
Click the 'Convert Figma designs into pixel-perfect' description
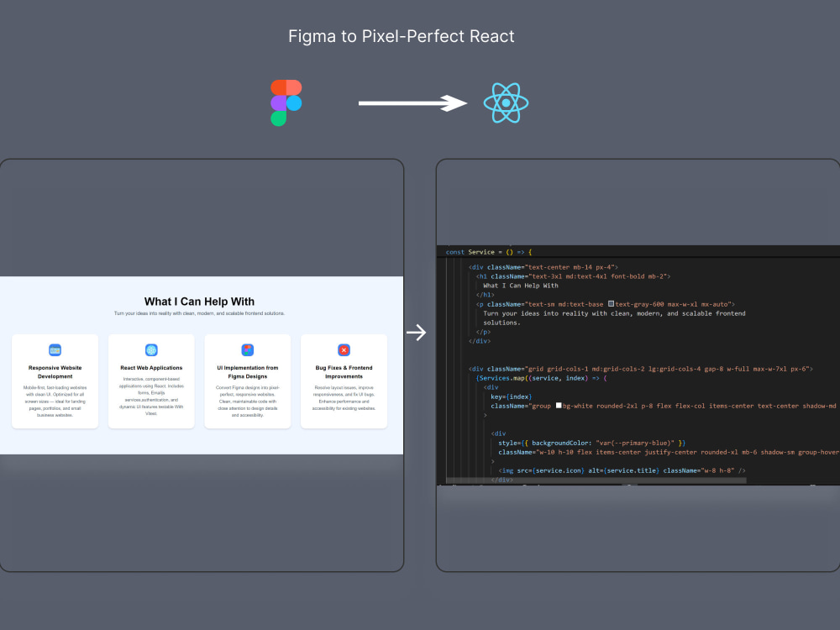(248, 402)
